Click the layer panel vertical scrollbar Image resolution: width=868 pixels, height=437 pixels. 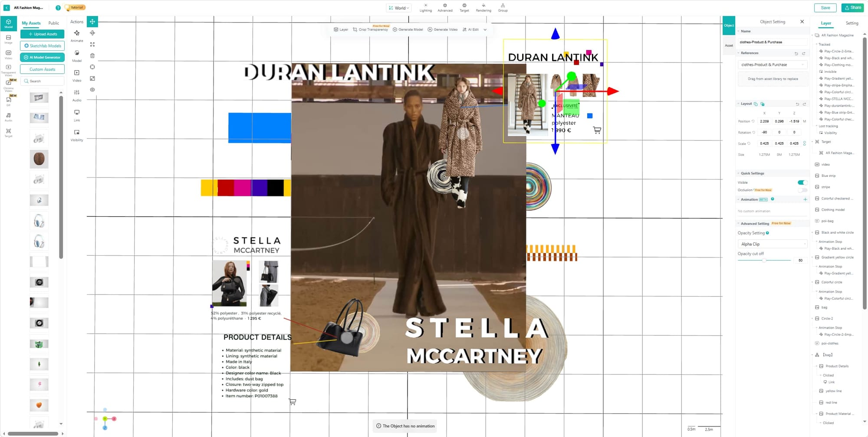(x=864, y=173)
